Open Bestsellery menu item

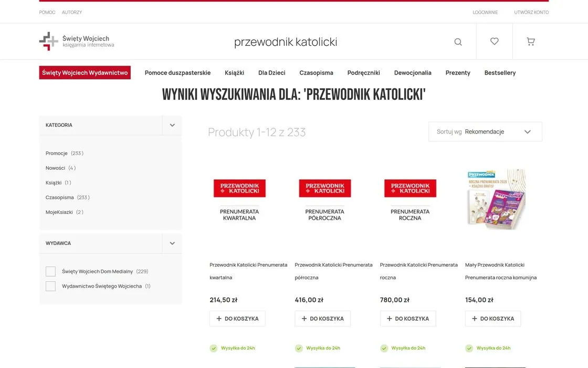coord(500,73)
